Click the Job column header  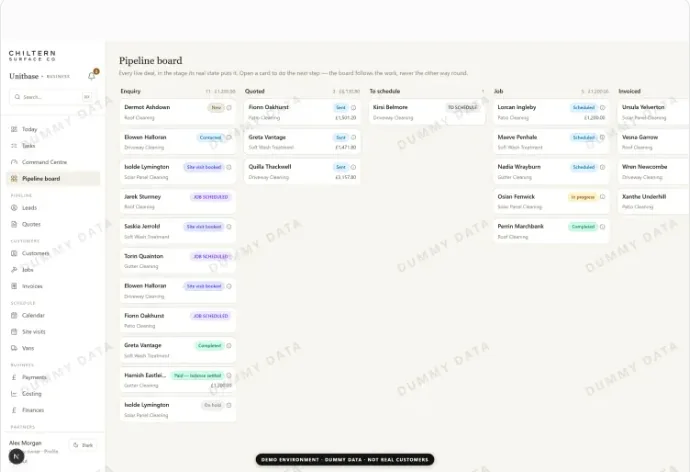click(499, 91)
